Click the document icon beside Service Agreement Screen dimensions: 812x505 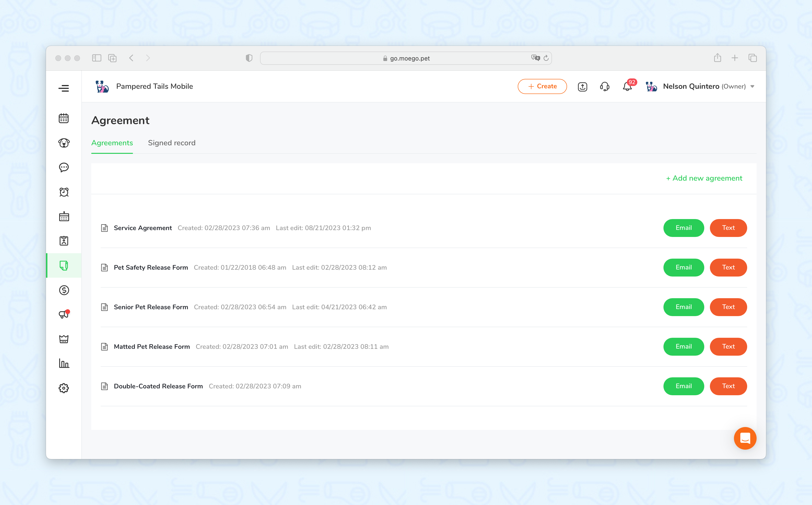(x=104, y=228)
